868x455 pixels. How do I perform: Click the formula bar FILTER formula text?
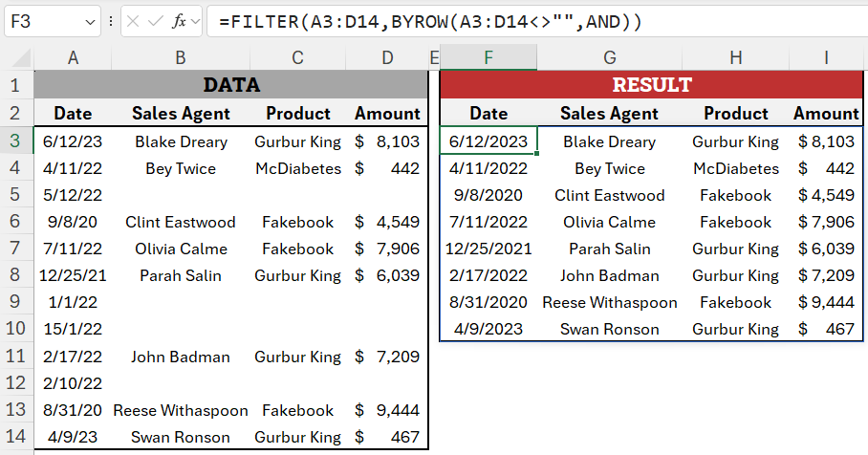point(431,22)
